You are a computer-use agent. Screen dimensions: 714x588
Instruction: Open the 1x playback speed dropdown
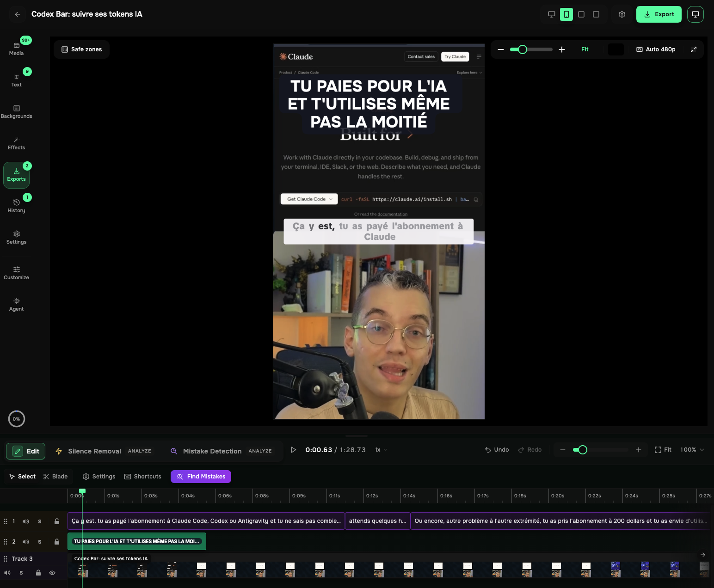381,450
